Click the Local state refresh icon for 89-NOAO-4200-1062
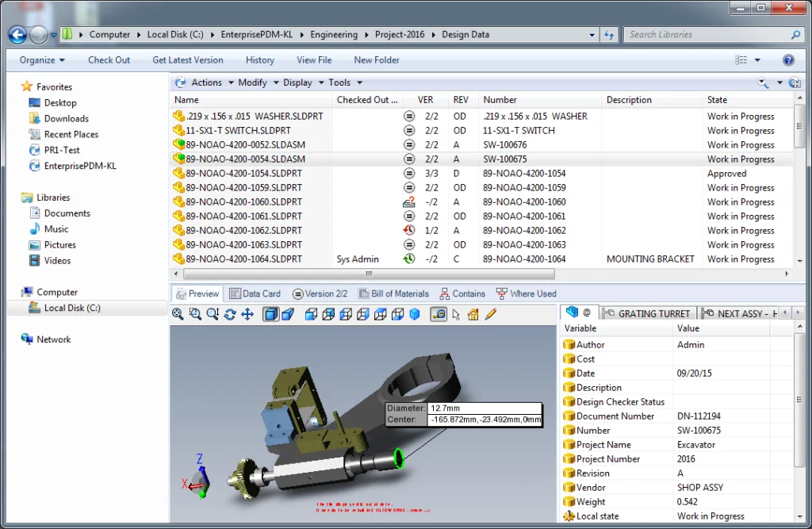The height and width of the screenshot is (529, 812). (x=409, y=230)
